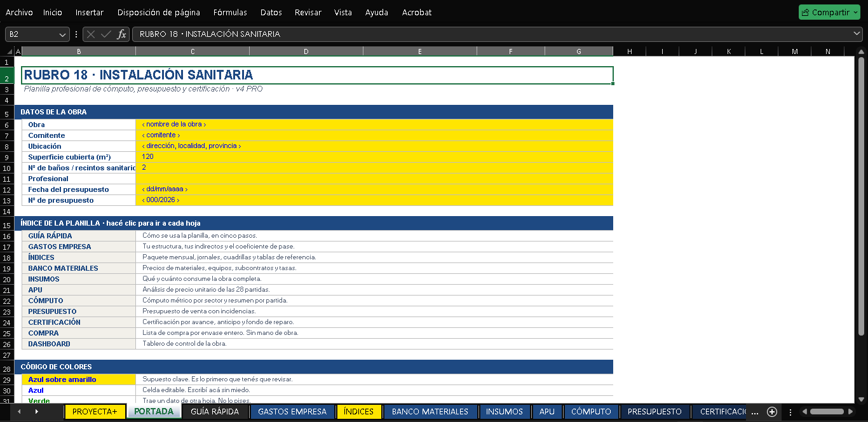Click the cancel entry X icon
This screenshot has height=422, width=868.
(x=91, y=34)
